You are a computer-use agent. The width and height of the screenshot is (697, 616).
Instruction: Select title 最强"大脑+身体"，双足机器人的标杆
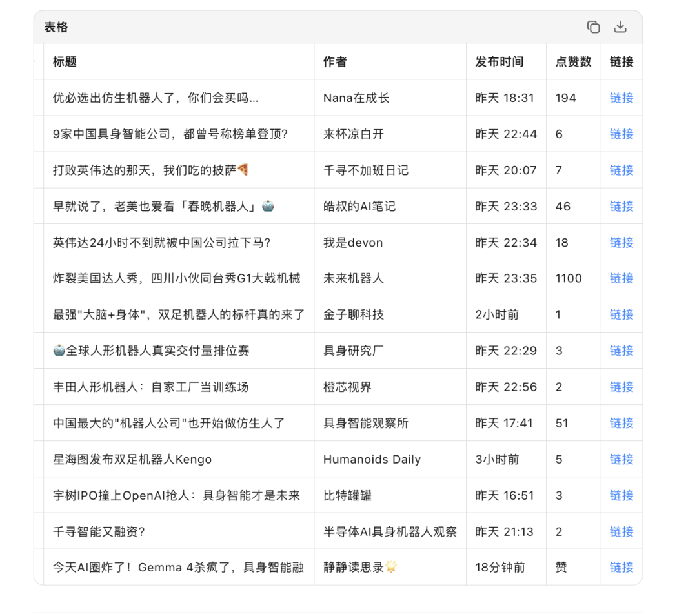click(x=179, y=314)
